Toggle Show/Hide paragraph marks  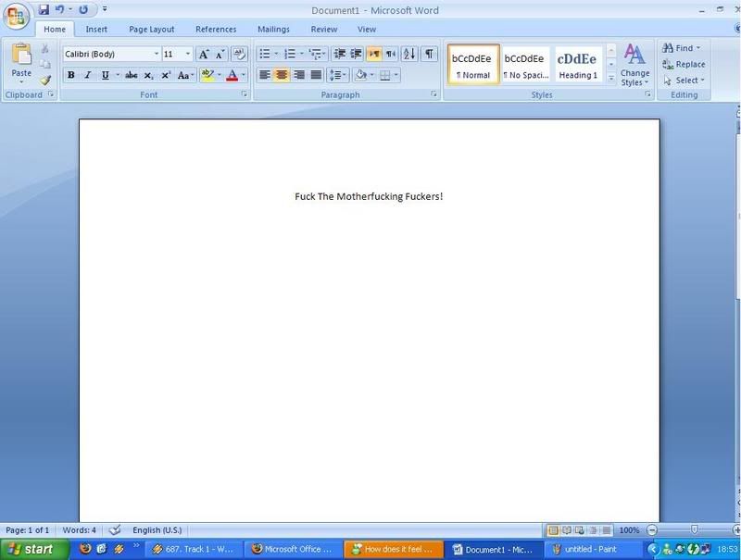tap(429, 54)
